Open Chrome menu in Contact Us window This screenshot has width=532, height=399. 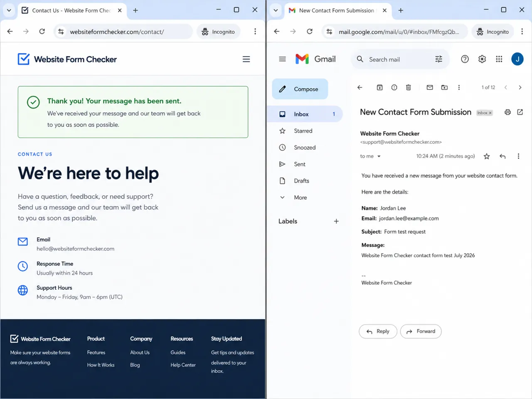(255, 32)
